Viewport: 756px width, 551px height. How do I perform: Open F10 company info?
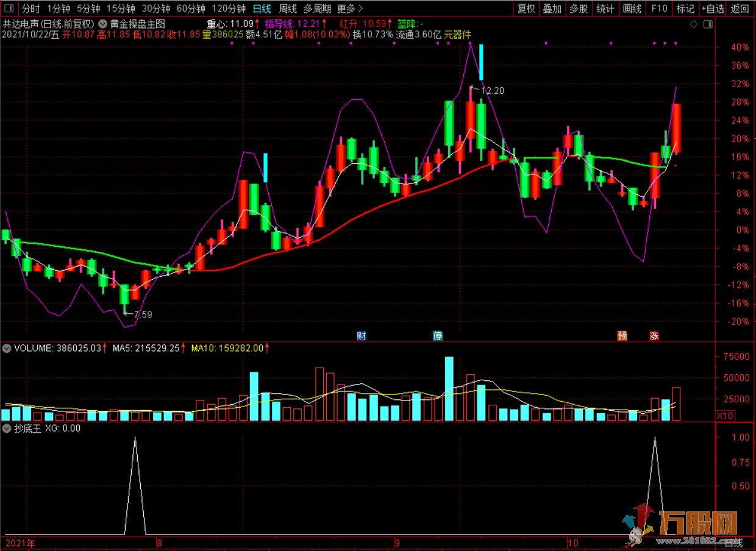pos(659,9)
